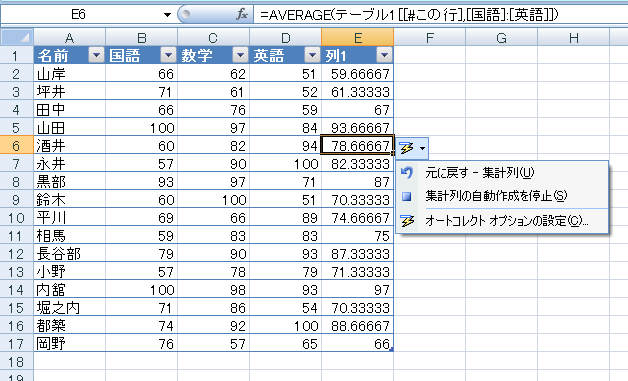This screenshot has height=381, width=628.
Task: Select row 1 header
Action: [17, 55]
